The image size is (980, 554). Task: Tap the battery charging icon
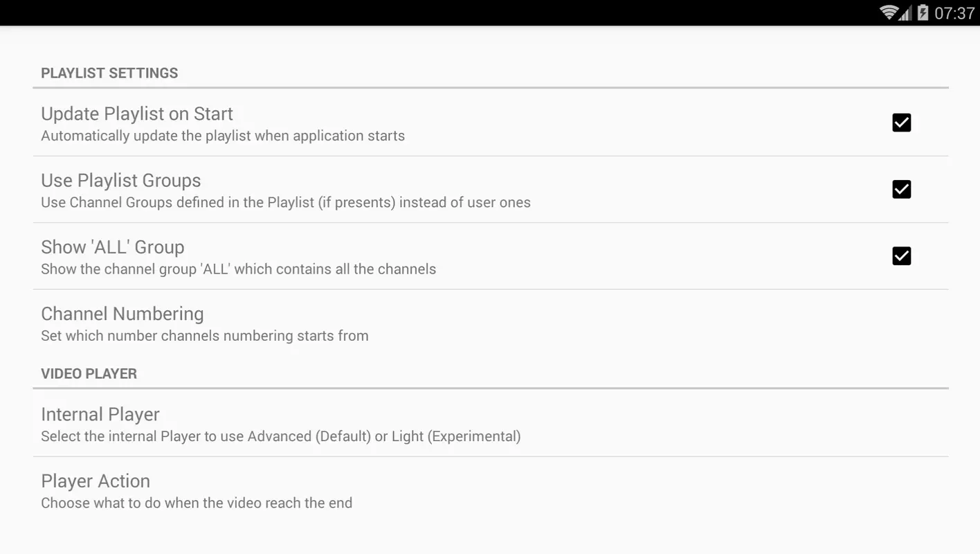pos(923,12)
